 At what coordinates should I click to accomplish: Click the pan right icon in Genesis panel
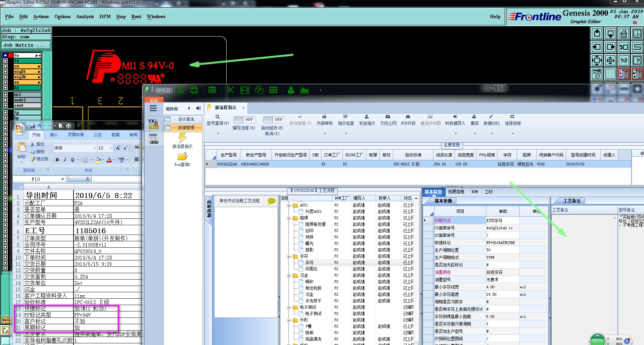click(610, 47)
